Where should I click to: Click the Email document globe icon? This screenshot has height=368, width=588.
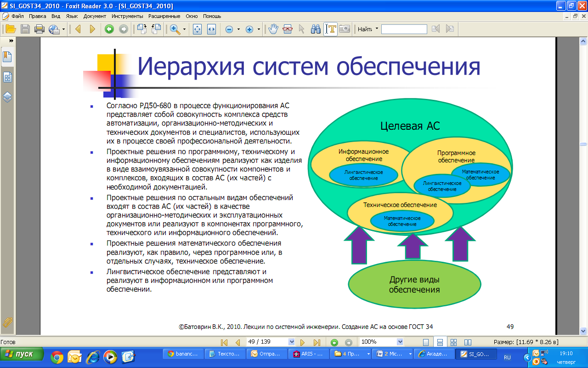pos(54,29)
